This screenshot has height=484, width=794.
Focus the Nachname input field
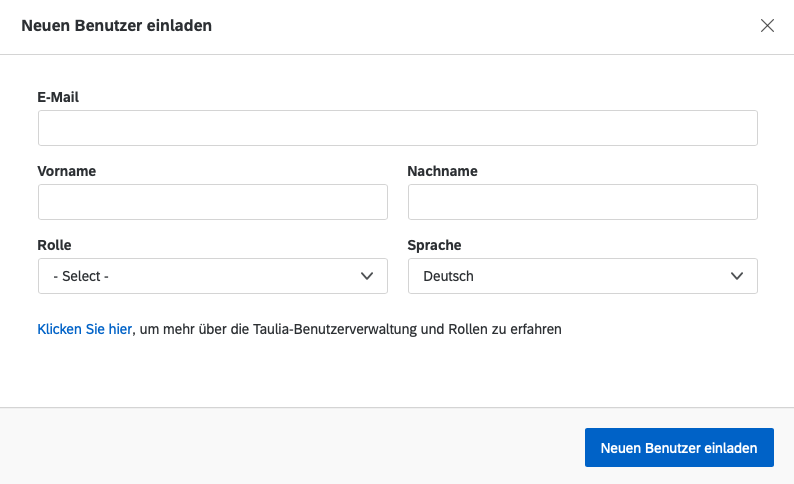pyautogui.click(x=583, y=202)
